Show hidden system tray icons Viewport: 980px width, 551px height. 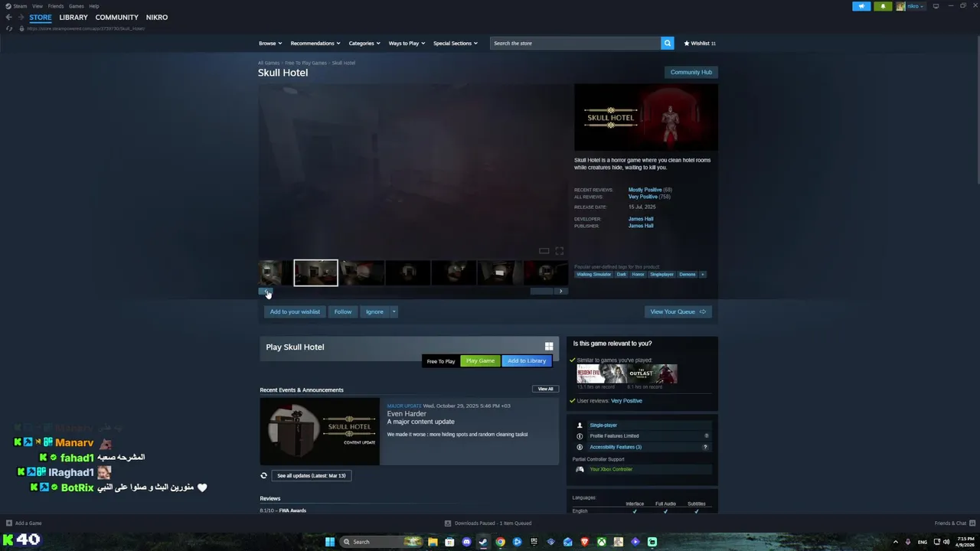[895, 542]
